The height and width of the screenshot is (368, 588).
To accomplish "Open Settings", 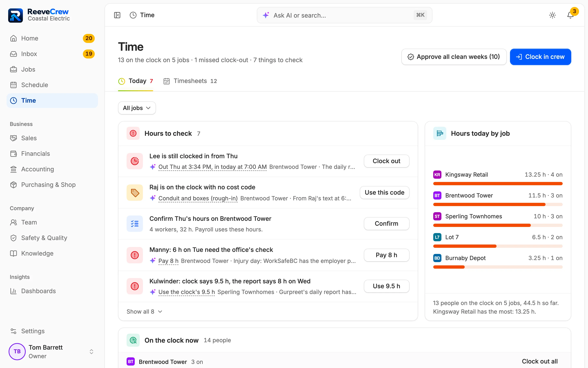I will [x=52, y=331].
